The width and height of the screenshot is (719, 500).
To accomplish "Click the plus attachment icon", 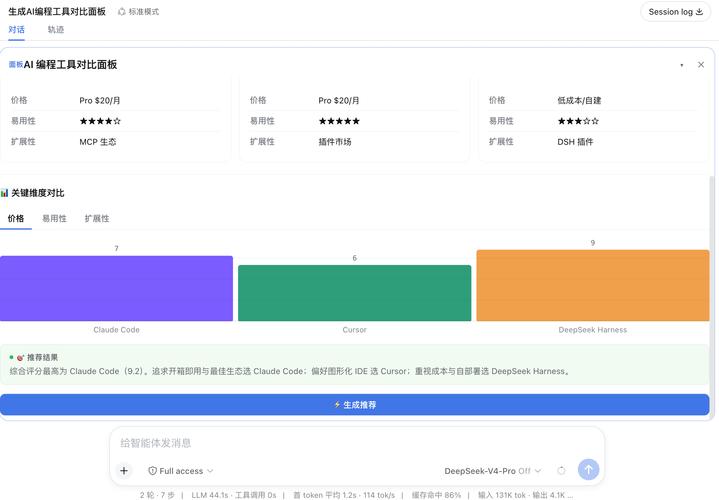I will pos(124,471).
